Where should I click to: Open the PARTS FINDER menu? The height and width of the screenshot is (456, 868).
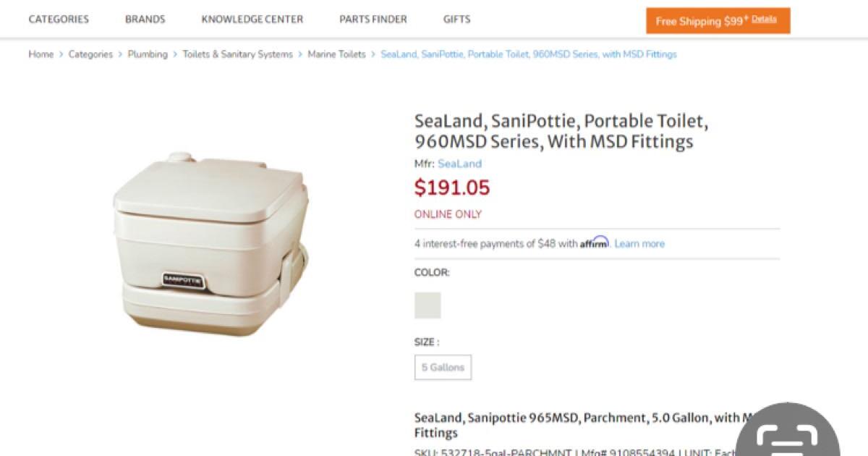point(371,20)
